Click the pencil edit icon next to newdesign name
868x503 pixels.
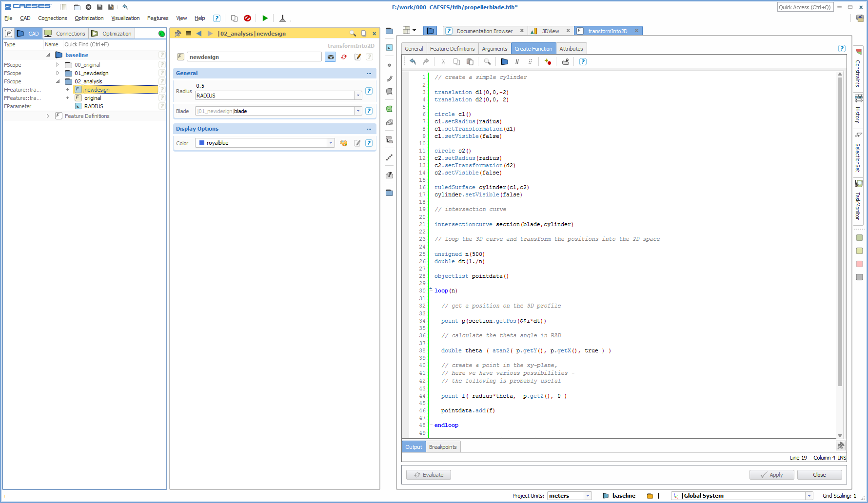coord(357,57)
